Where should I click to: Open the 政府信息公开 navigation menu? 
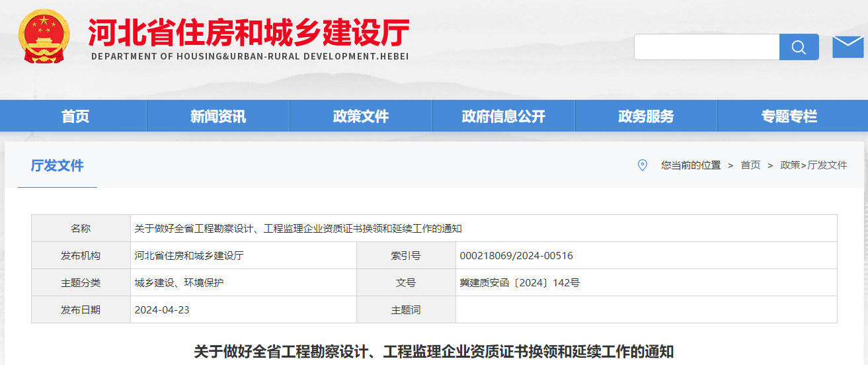(504, 116)
